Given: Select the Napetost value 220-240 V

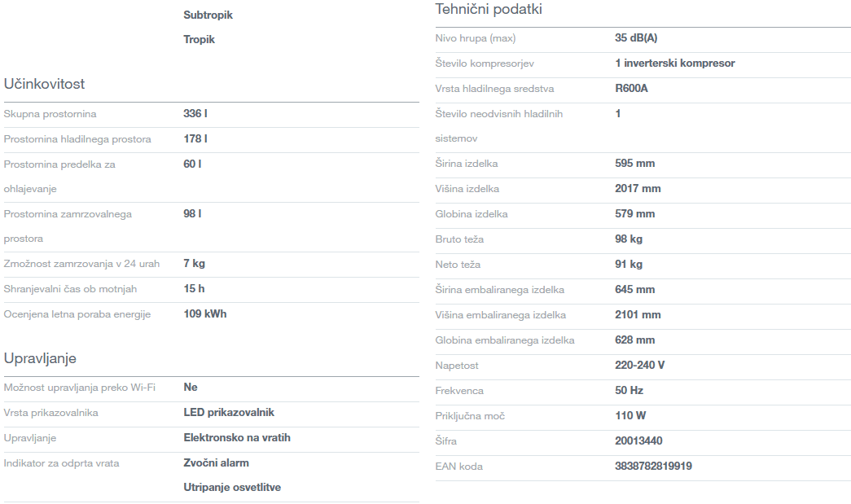Looking at the screenshot, I should [640, 366].
